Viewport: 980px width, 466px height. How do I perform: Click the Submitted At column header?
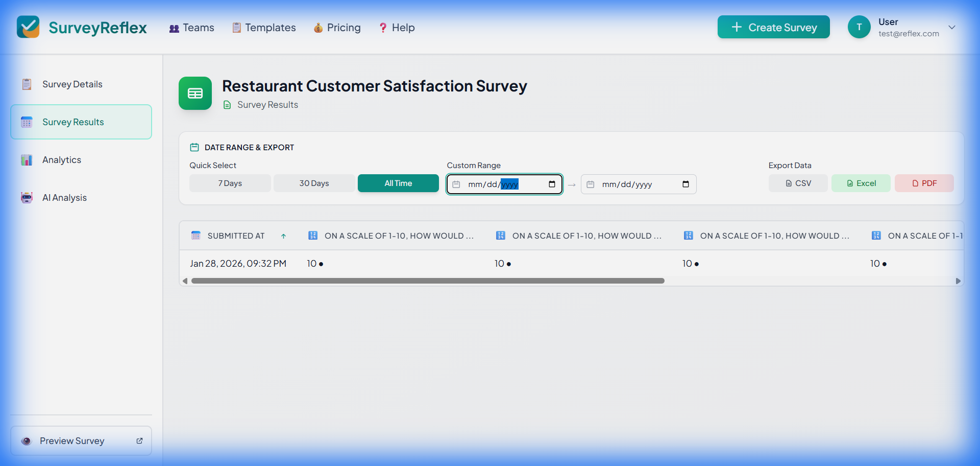tap(236, 236)
